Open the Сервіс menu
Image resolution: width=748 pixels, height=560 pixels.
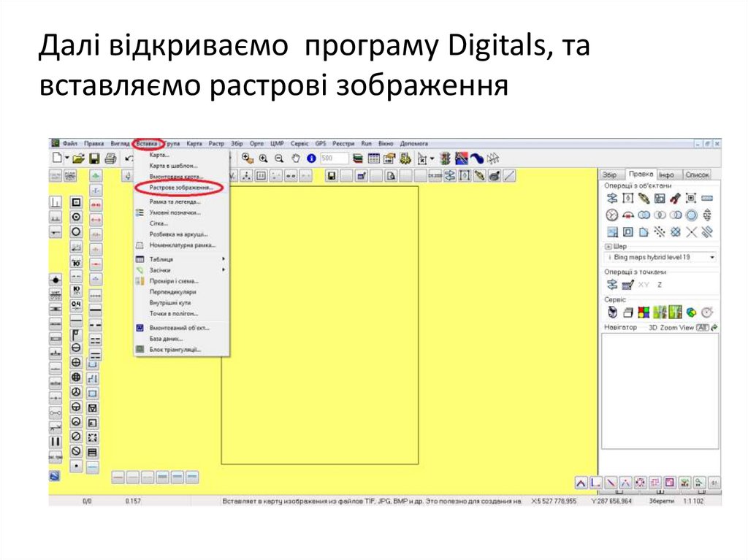(x=299, y=144)
